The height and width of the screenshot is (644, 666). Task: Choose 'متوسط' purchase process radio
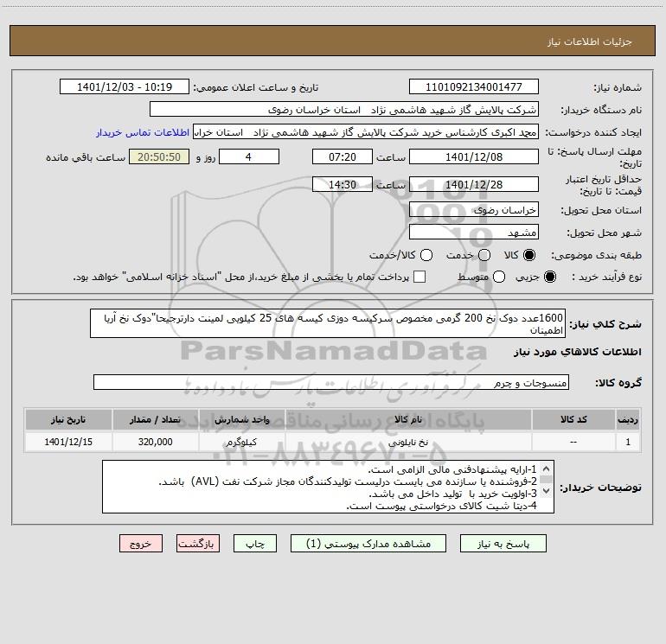coord(484,277)
